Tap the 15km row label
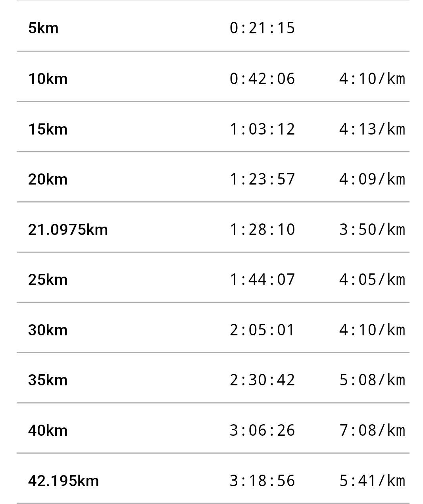Viewport: 423px width, 504px height. point(48,129)
